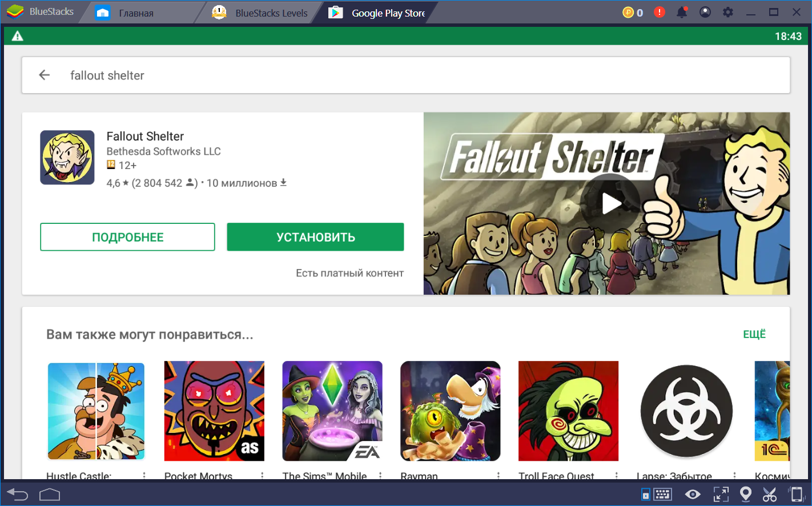The width and height of the screenshot is (812, 506).
Task: Click the УСТАНОВИТЬ install button
Action: (315, 237)
